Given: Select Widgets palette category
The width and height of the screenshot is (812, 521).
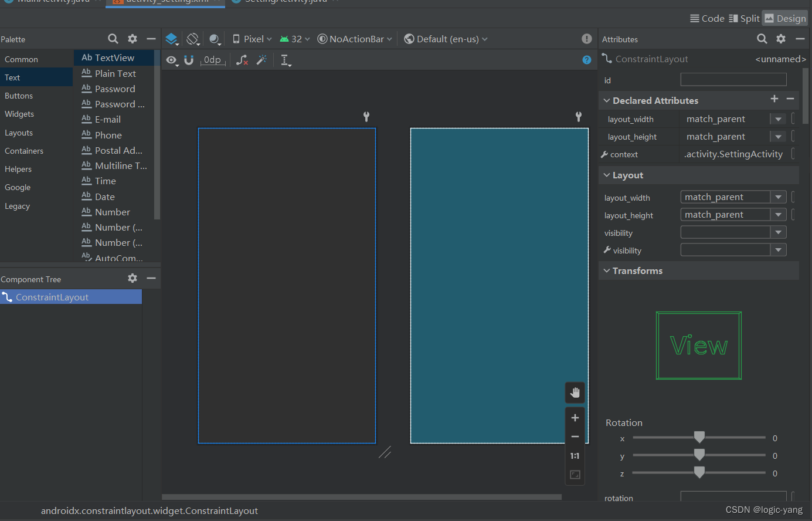Looking at the screenshot, I should click(x=36, y=114).
